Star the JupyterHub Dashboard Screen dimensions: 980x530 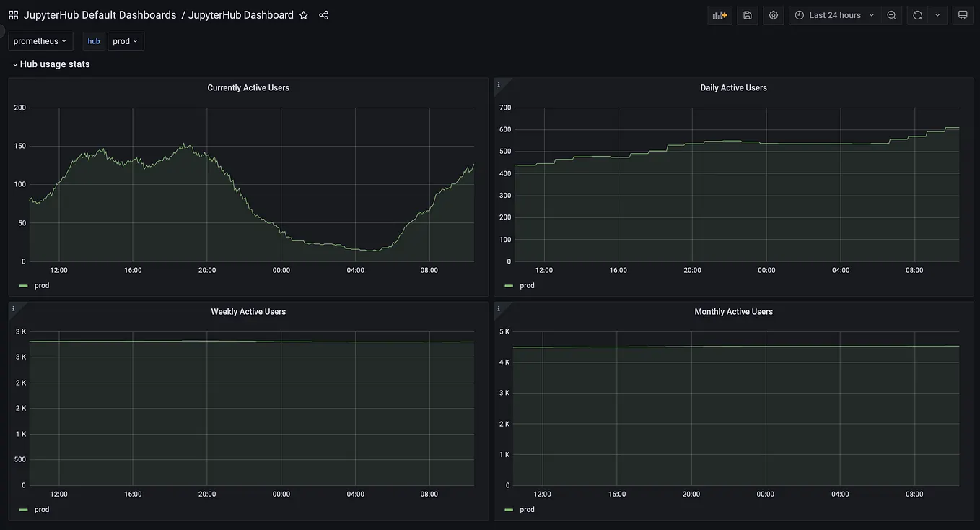304,14
